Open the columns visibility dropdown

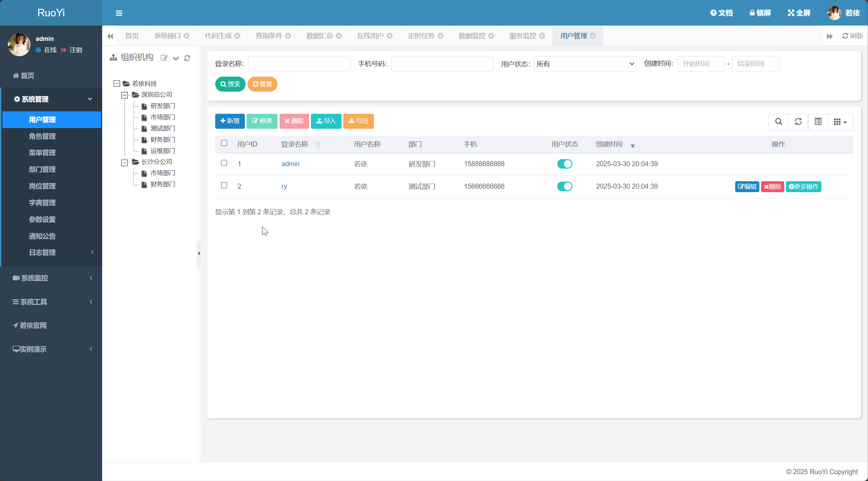pos(840,122)
